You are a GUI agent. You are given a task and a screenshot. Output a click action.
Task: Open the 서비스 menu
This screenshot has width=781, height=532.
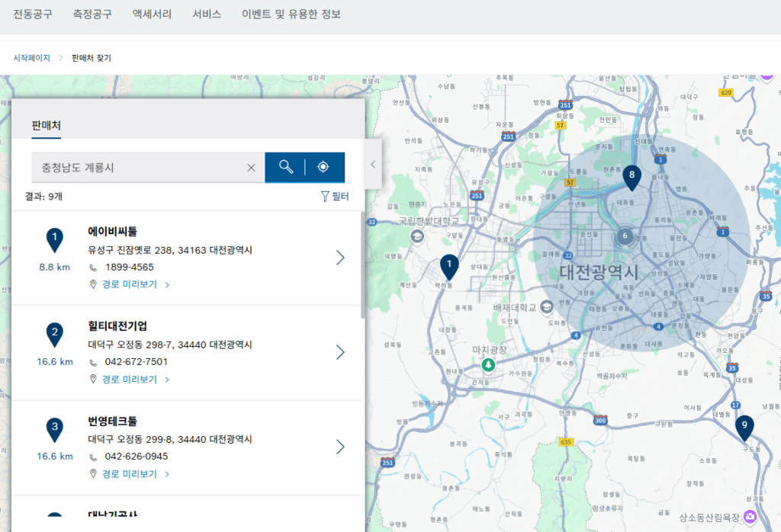point(207,14)
